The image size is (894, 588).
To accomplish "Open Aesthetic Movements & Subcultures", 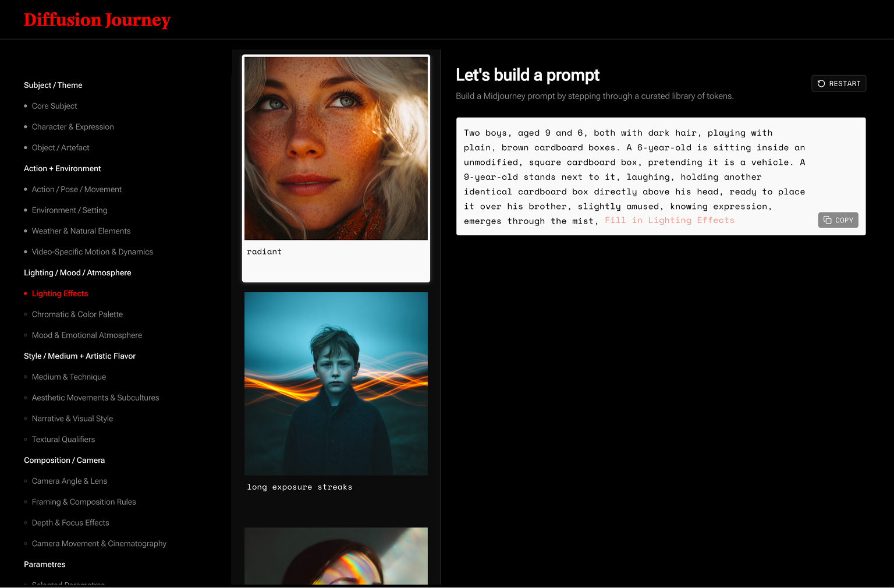I will coord(95,398).
